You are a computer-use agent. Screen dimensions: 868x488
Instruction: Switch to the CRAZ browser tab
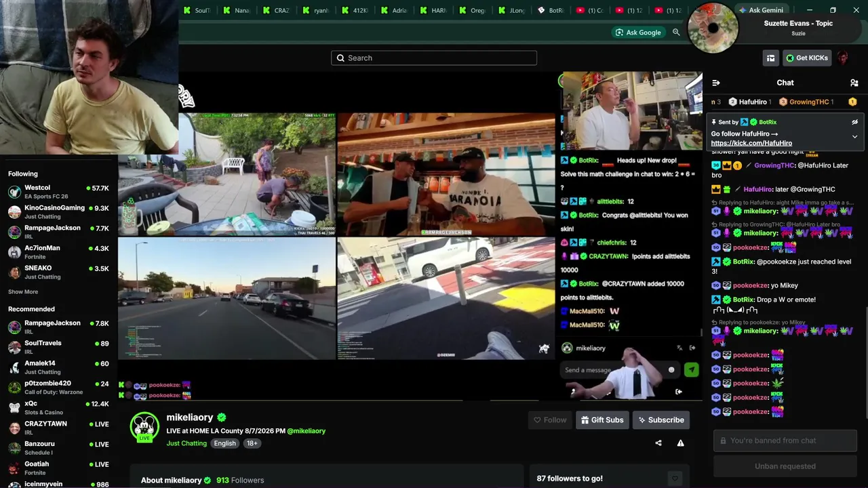click(276, 10)
